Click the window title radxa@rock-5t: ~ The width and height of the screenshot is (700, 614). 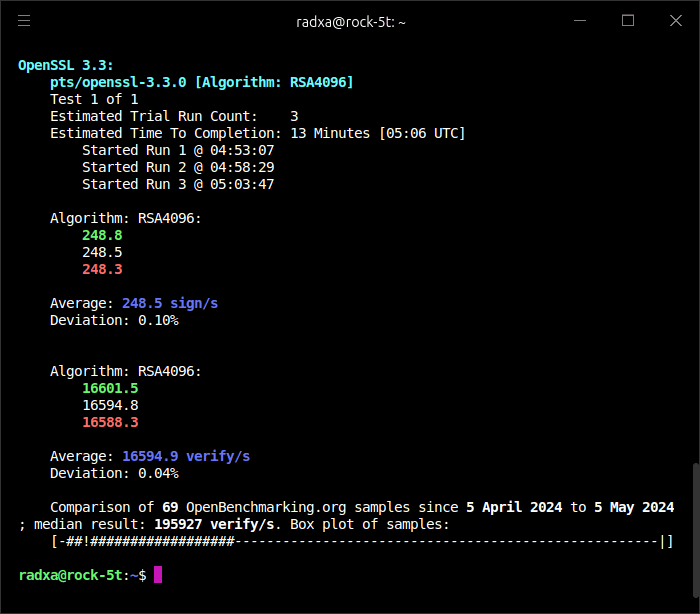coord(350,22)
